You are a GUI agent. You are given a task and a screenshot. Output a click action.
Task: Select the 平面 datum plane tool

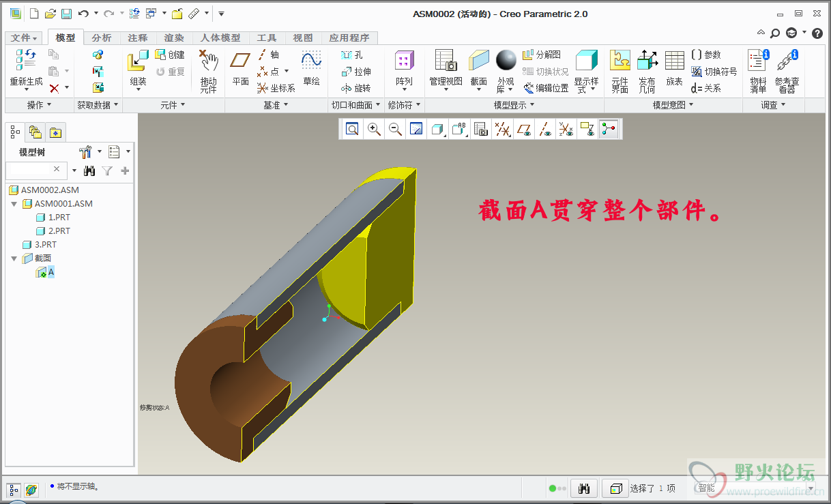click(x=240, y=69)
